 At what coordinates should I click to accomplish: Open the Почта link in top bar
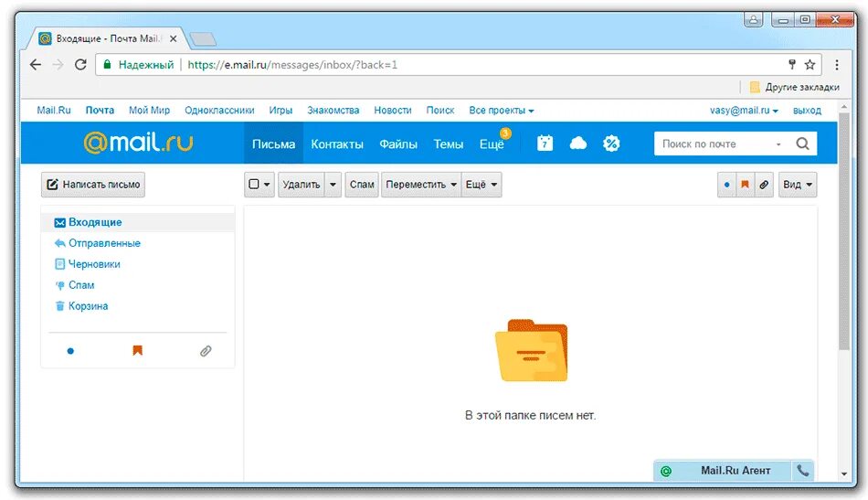click(100, 111)
